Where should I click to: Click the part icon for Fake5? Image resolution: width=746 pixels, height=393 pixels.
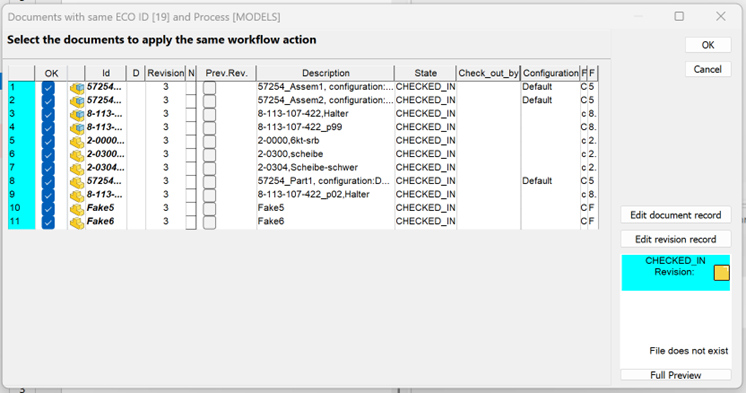(77, 208)
